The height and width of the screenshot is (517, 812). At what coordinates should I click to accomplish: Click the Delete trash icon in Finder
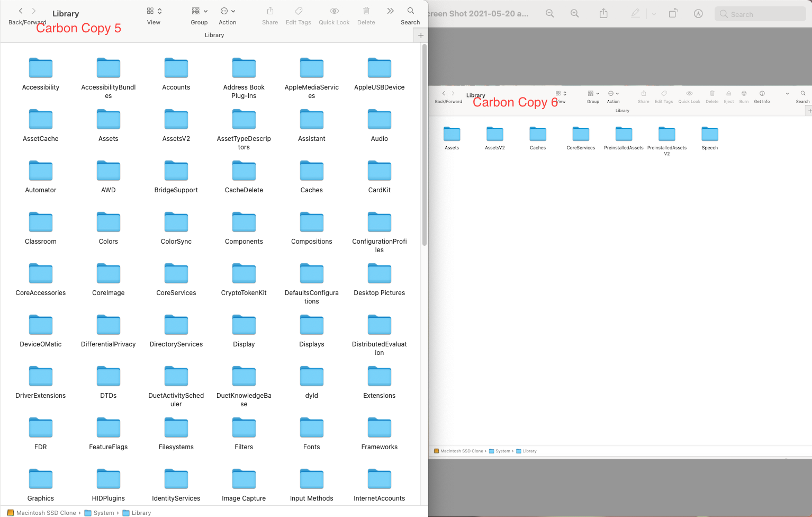(366, 11)
